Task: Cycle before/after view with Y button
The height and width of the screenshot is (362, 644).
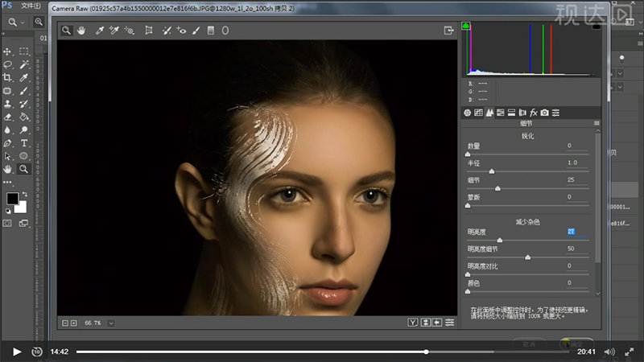Action: [413, 323]
